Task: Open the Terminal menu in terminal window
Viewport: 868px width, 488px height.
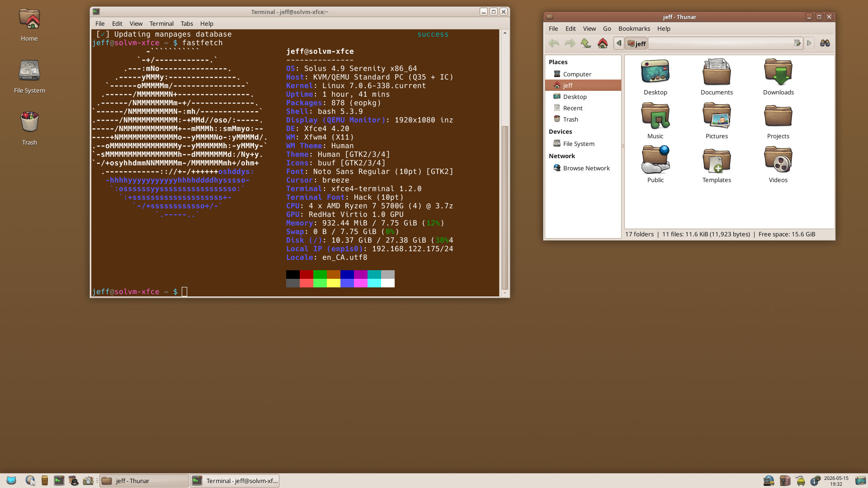Action: pyautogui.click(x=161, y=23)
